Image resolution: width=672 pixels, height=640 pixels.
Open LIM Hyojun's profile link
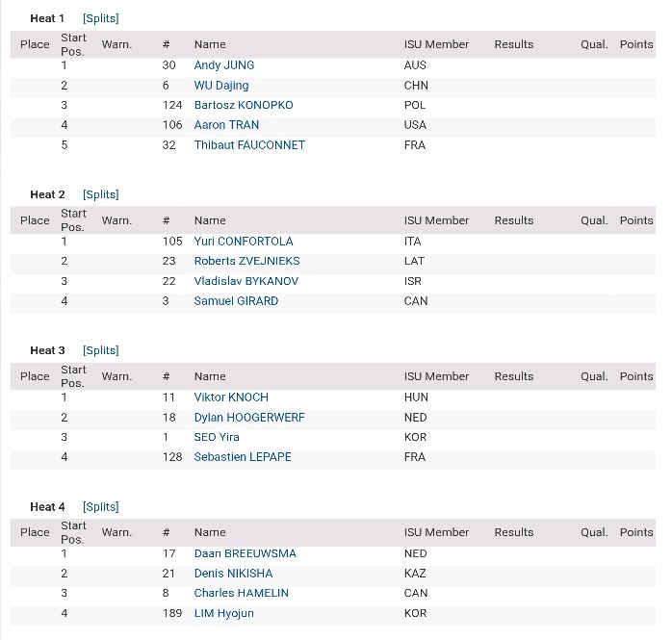[223, 613]
